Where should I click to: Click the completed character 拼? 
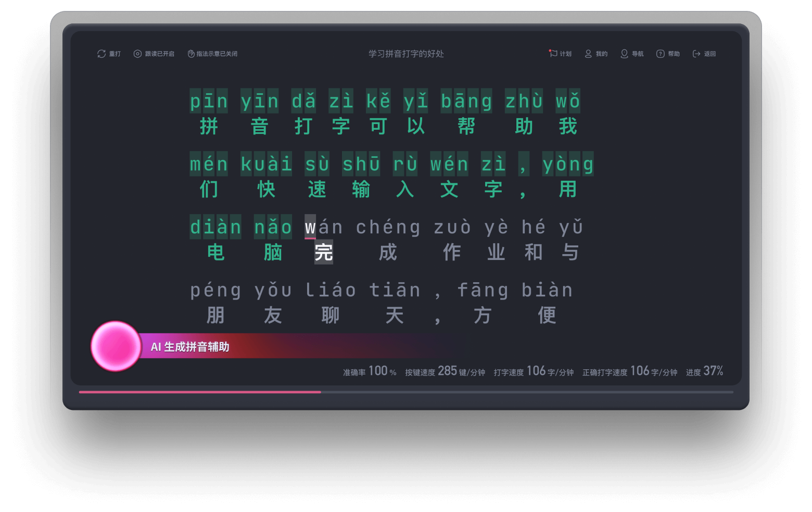pyautogui.click(x=209, y=127)
